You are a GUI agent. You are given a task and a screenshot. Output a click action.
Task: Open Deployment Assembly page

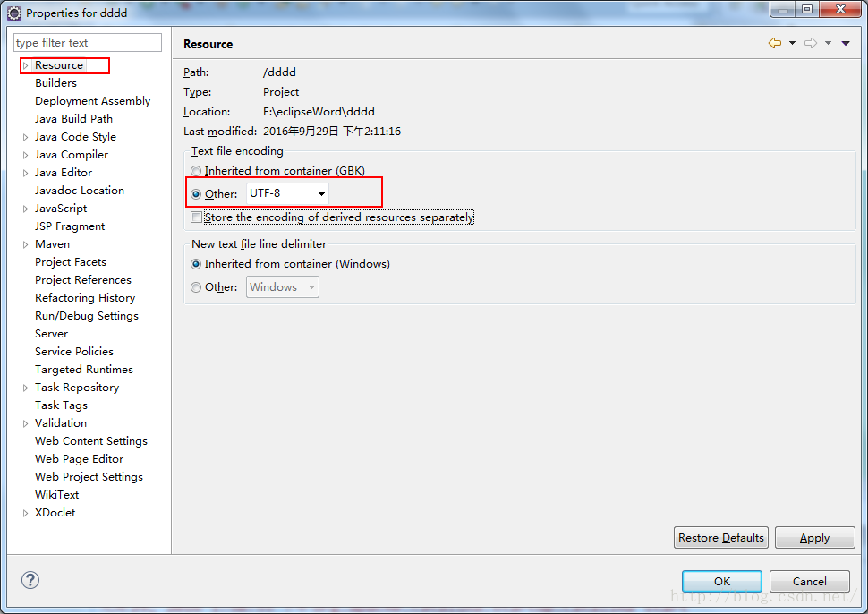pos(92,101)
